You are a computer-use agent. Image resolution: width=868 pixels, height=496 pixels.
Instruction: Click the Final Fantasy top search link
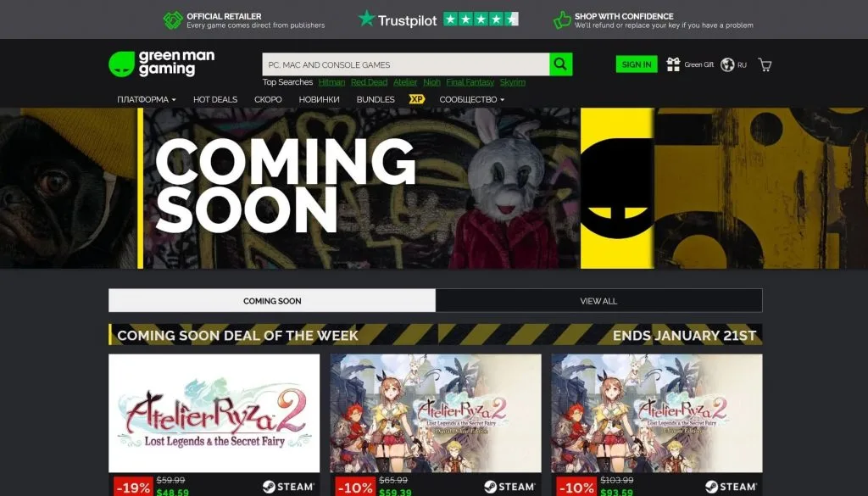(470, 82)
